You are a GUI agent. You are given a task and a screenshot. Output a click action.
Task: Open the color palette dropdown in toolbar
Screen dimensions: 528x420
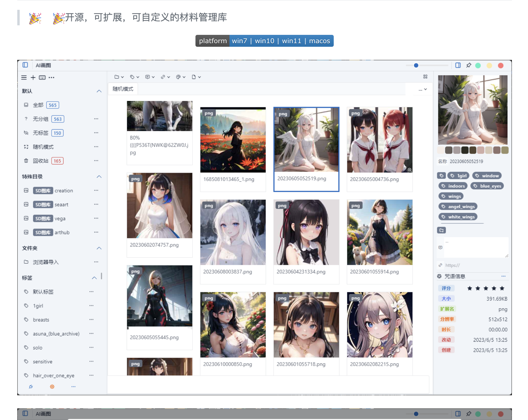181,77
